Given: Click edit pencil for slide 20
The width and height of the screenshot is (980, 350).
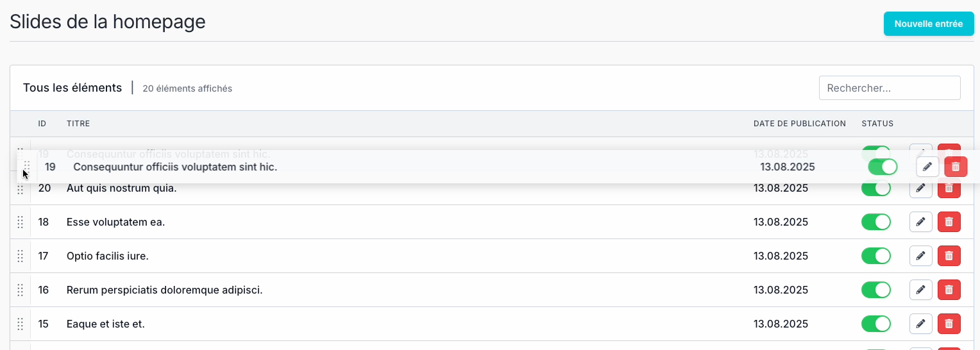Looking at the screenshot, I should [x=920, y=188].
